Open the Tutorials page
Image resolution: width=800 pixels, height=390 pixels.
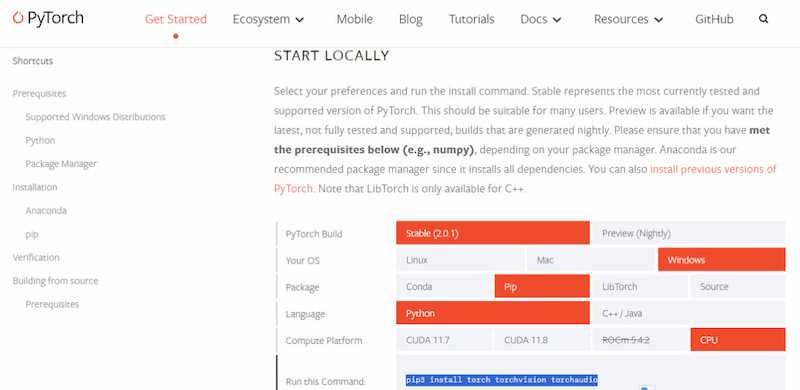pos(471,19)
